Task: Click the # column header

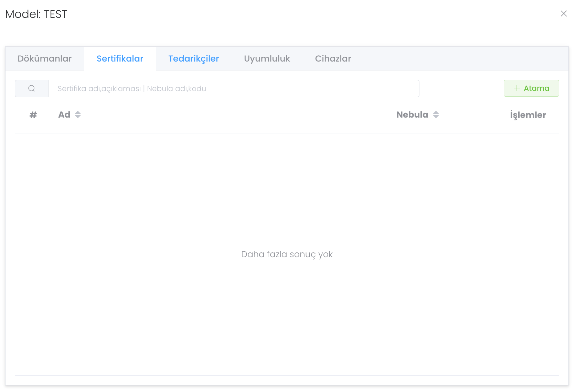Action: 33,115
